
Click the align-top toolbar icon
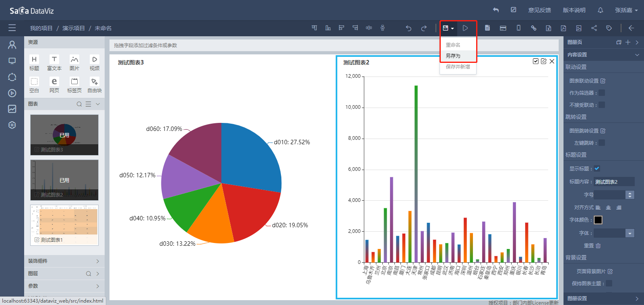pyautogui.click(x=314, y=28)
